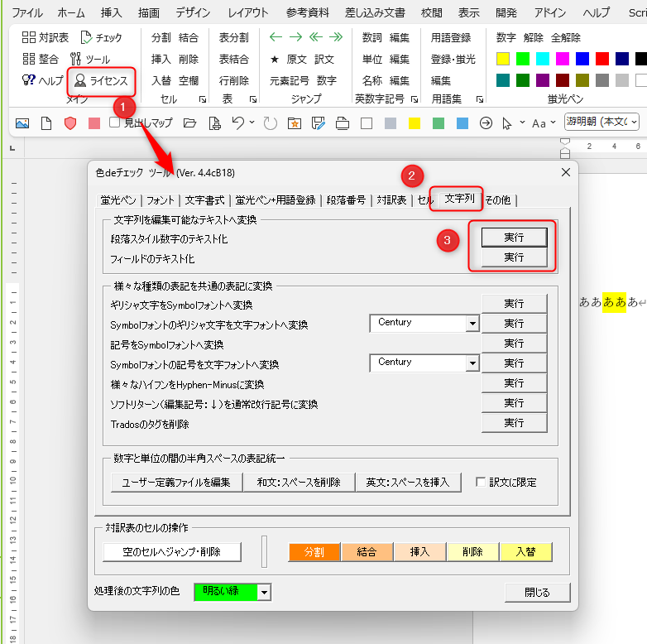This screenshot has width=647, height=644.
Task: Select the yellow highlighter color swatch in the ribbon
Action: pyautogui.click(x=502, y=59)
